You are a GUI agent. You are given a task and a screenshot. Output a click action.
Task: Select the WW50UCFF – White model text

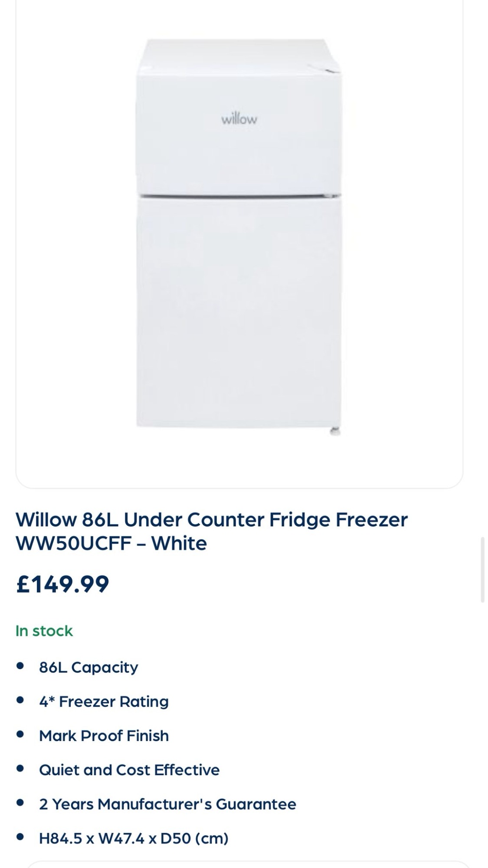click(x=111, y=543)
